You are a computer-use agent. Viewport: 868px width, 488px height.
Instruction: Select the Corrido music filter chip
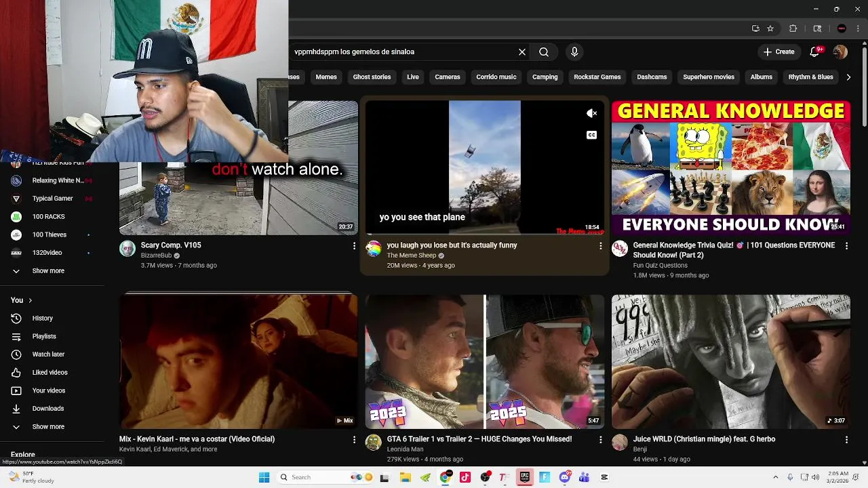496,77
